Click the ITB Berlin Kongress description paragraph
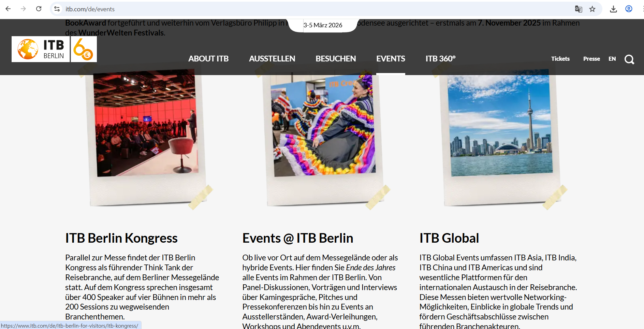Viewport: 644px width, 329px height. (142, 287)
